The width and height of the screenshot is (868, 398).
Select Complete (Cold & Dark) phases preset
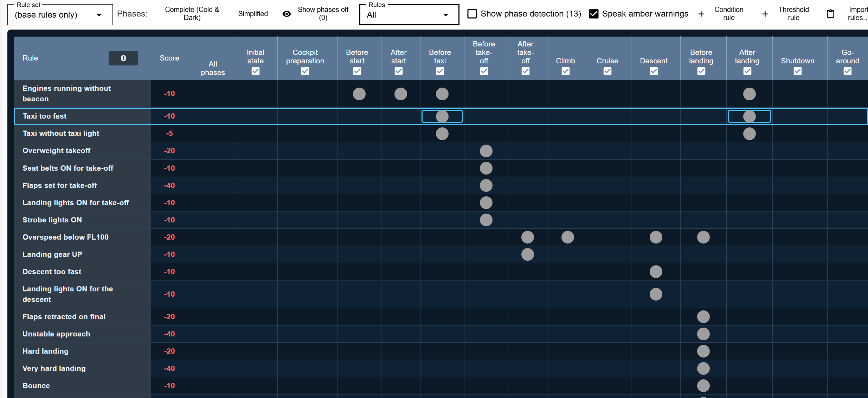(x=192, y=14)
